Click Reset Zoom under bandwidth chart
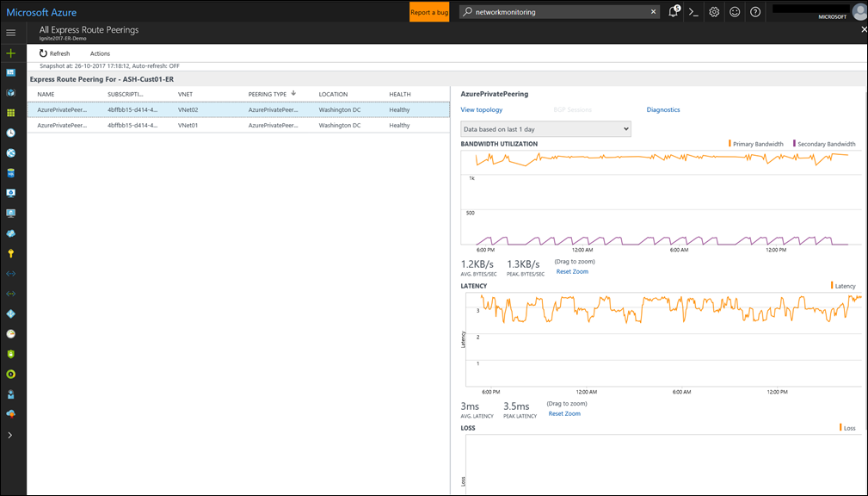868x496 pixels. pos(571,272)
